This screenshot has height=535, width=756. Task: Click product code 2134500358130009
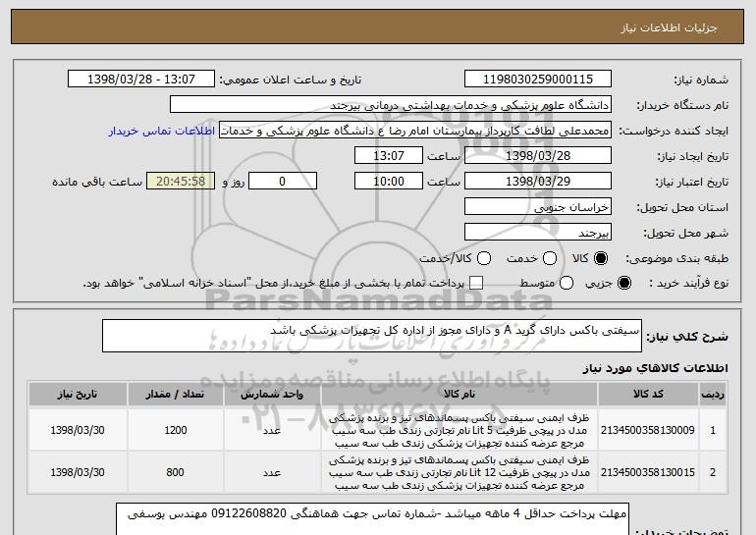[x=648, y=430]
